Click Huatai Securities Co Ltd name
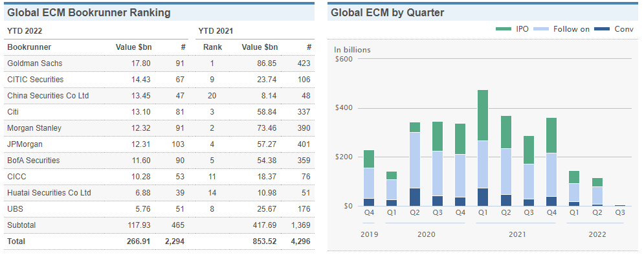Viewport: 644px width, 257px height. [x=49, y=193]
